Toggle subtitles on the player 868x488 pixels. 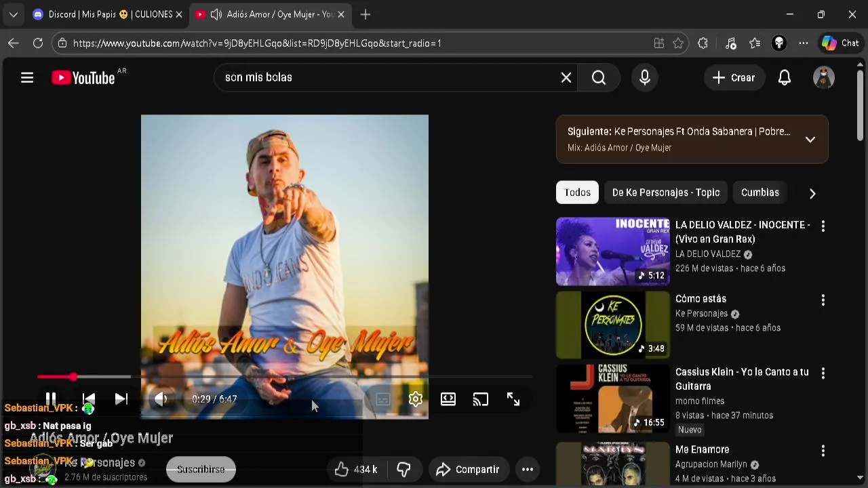point(382,399)
